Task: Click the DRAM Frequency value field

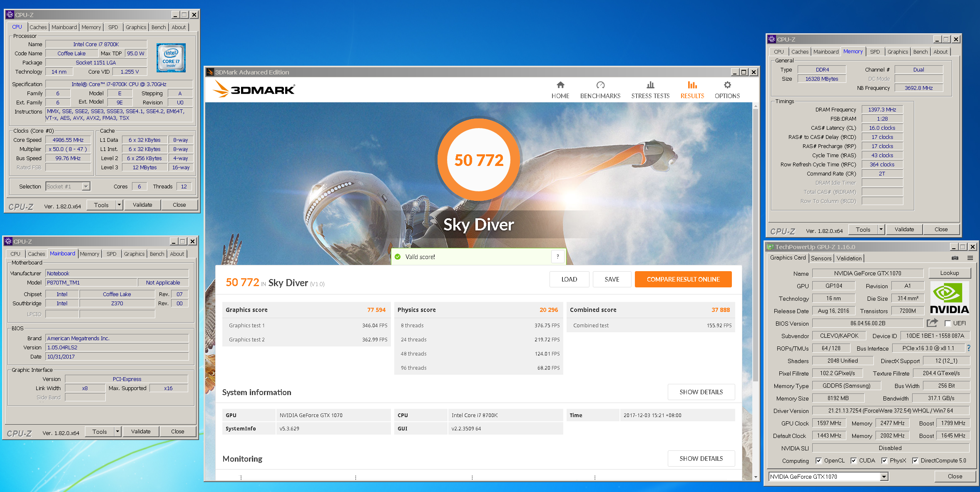Action: (x=882, y=110)
